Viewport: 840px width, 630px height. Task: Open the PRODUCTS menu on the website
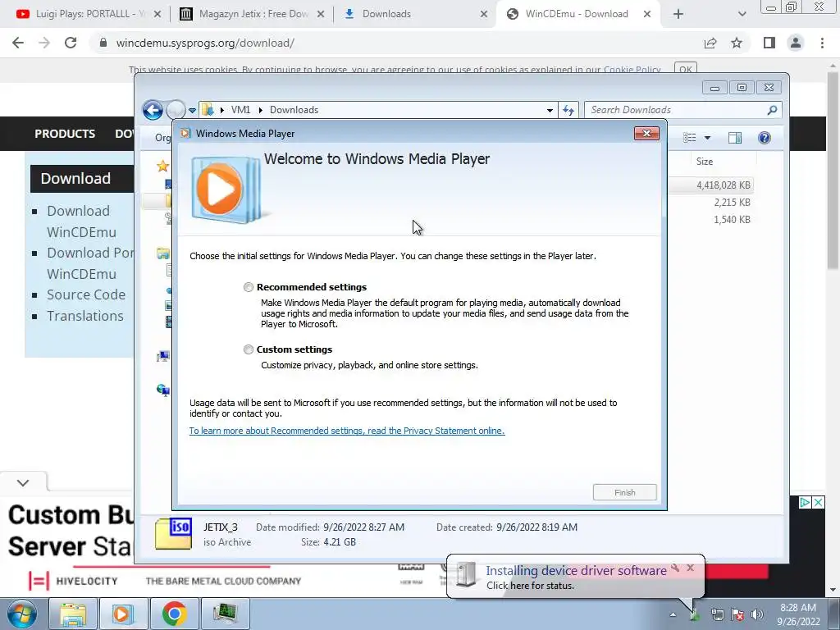65,134
